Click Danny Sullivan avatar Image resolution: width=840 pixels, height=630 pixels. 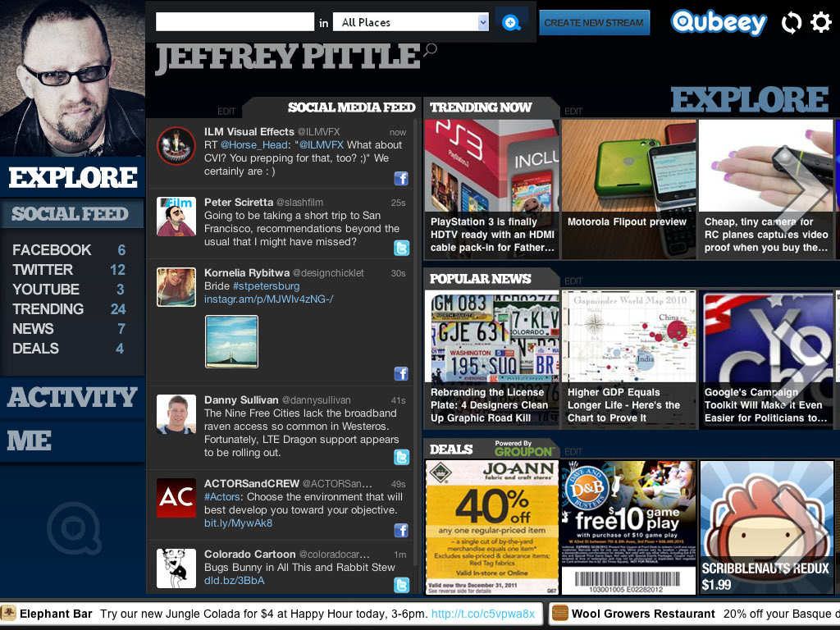pyautogui.click(x=176, y=414)
